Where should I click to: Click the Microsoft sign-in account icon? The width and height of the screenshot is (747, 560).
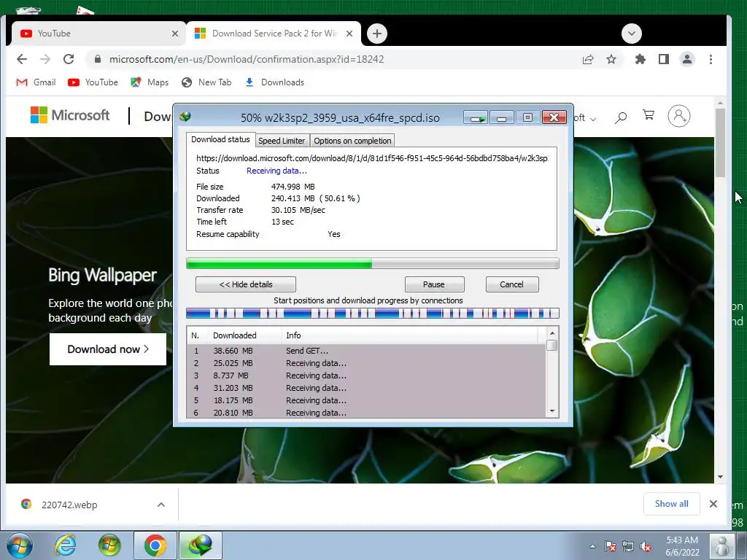(x=679, y=116)
